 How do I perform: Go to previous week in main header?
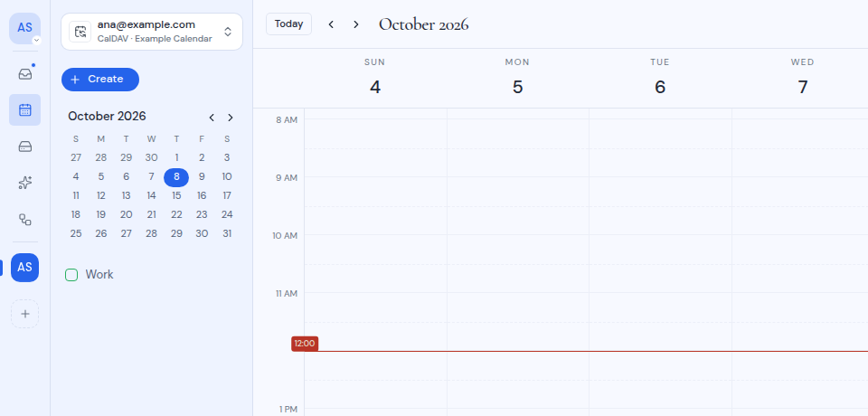click(x=331, y=24)
